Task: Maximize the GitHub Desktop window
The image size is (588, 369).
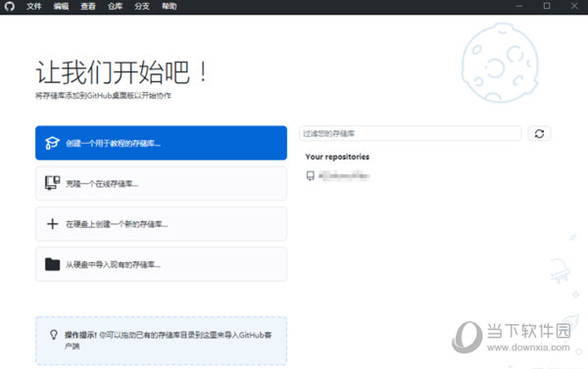Action: [547, 7]
